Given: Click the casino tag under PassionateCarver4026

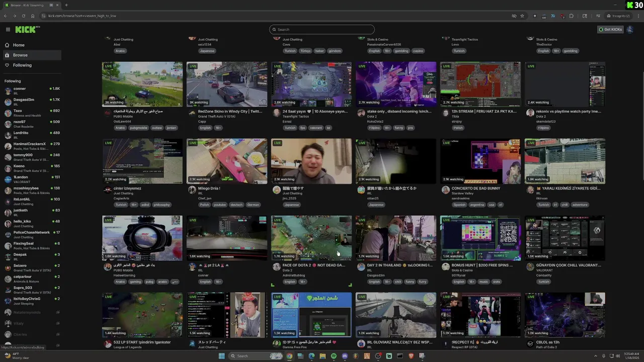Looking at the screenshot, I should point(418,51).
